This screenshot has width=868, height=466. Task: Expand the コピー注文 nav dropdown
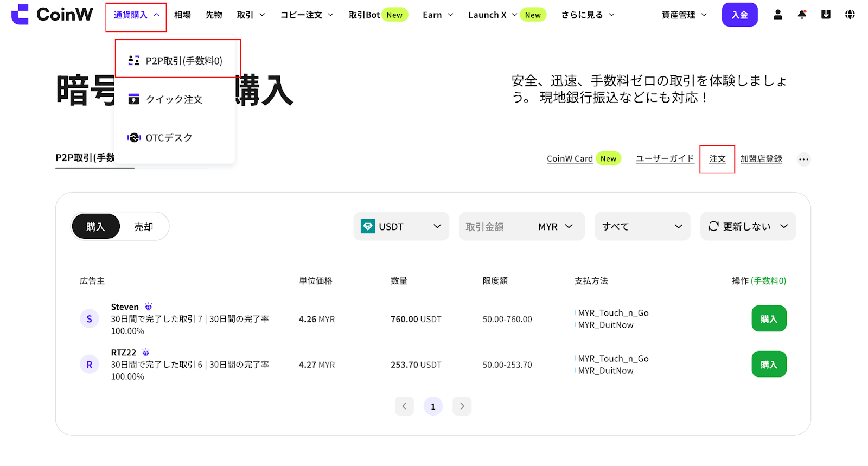pos(307,15)
